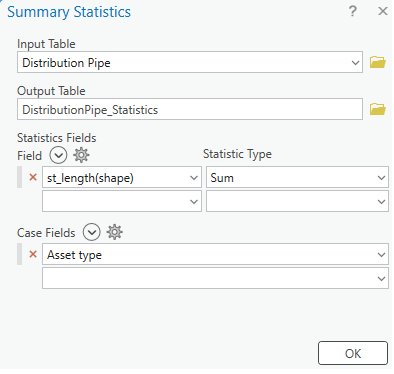Click the Output Table label
394x374 pixels.
click(x=51, y=91)
